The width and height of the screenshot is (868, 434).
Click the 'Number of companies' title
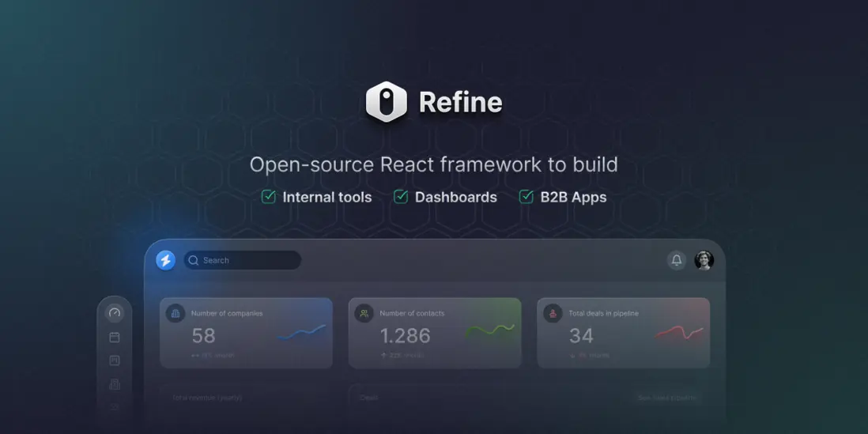coord(227,313)
